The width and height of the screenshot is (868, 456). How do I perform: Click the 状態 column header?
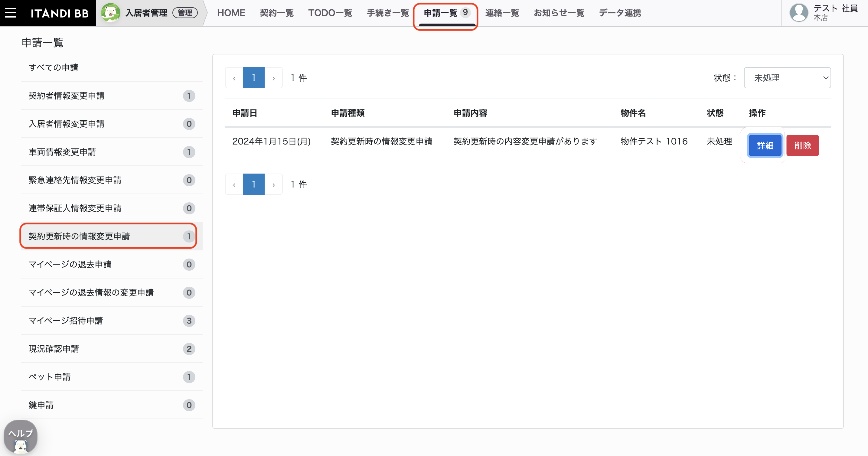715,113
